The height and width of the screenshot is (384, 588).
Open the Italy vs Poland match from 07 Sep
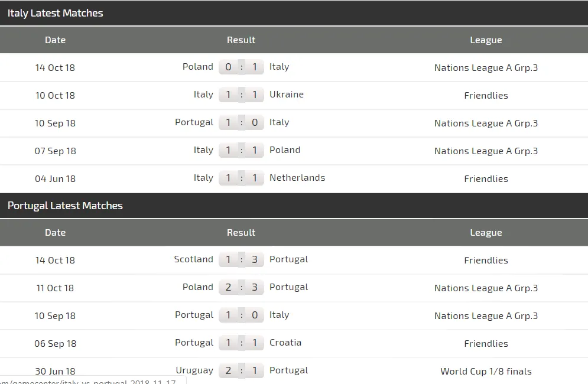[x=241, y=150]
